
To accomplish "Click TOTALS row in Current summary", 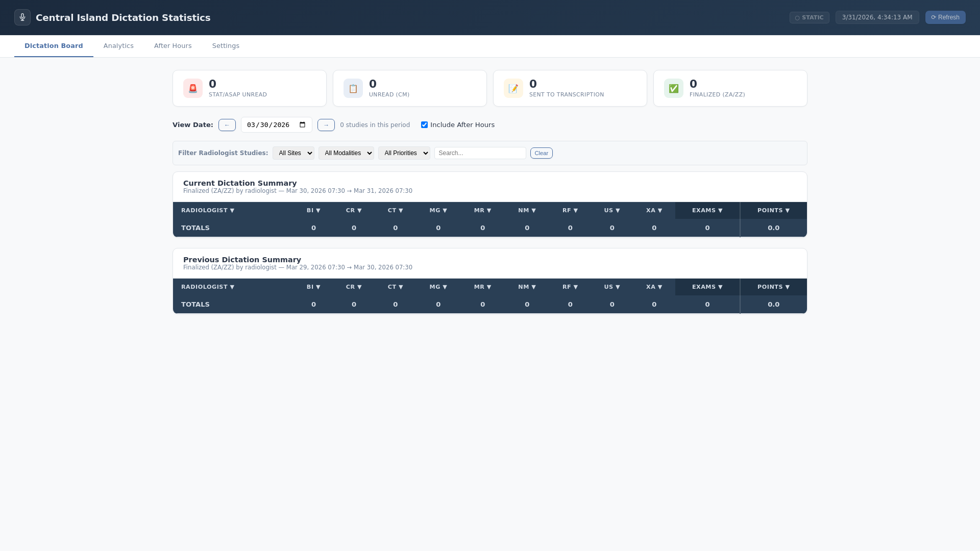I will pos(490,228).
